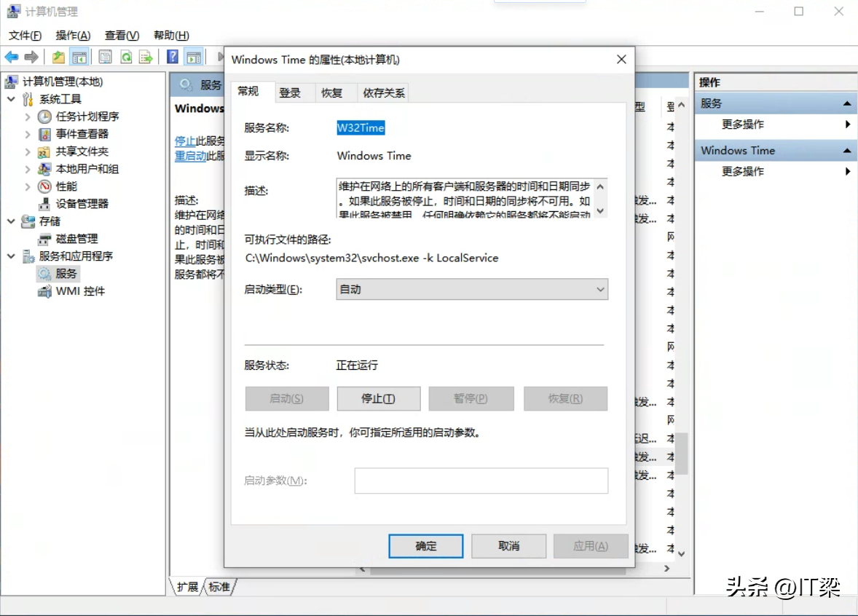Click the 停止 service link
The image size is (858, 616).
pos(185,141)
